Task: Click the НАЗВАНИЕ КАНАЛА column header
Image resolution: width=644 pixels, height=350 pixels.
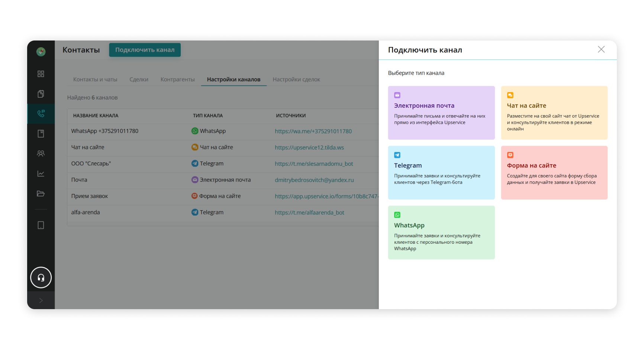Action: click(96, 116)
